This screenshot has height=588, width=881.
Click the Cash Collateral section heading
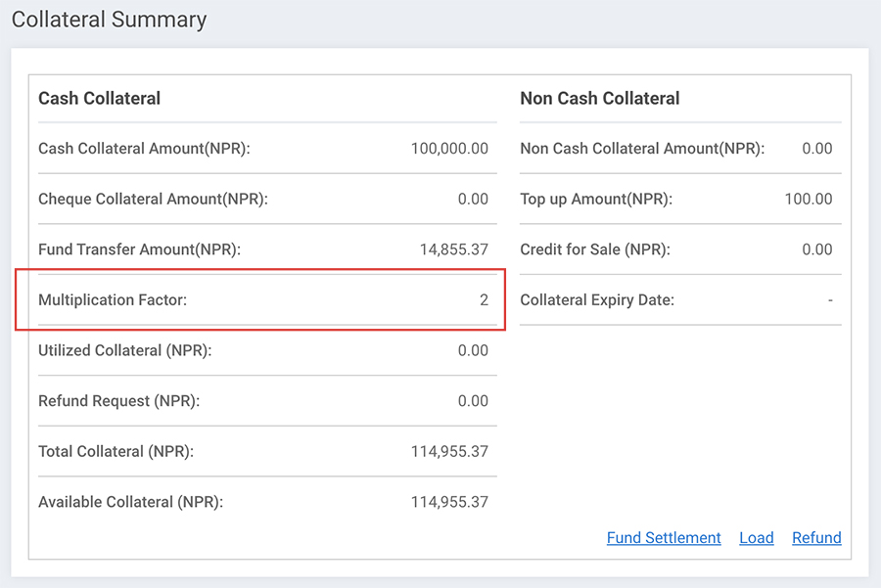point(99,98)
